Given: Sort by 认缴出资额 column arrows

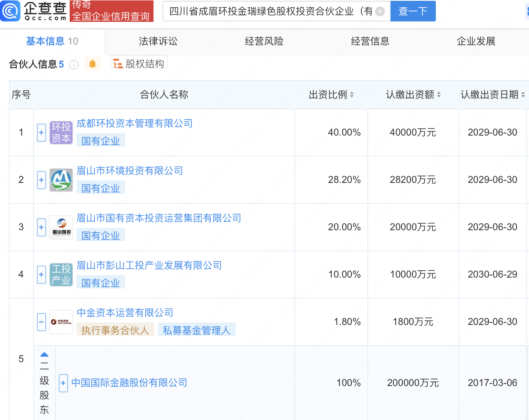Looking at the screenshot, I should [x=439, y=95].
